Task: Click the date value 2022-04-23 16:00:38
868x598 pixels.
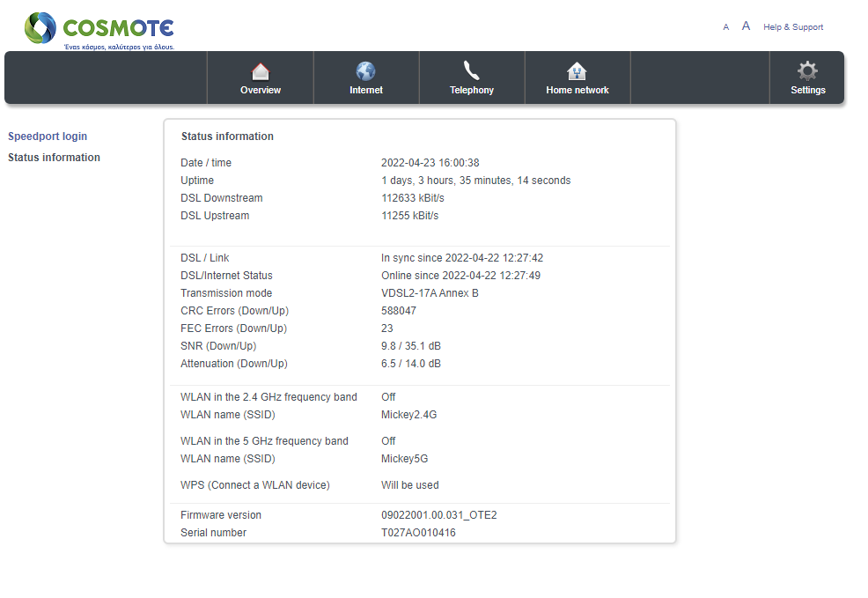Action: coord(430,163)
